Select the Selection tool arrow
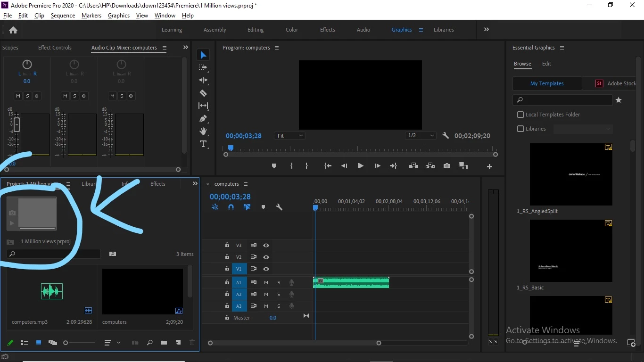 point(203,55)
